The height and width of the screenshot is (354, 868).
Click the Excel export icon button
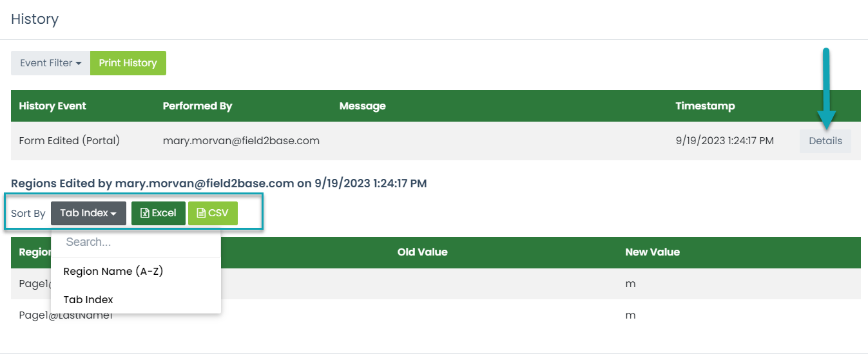tap(158, 213)
